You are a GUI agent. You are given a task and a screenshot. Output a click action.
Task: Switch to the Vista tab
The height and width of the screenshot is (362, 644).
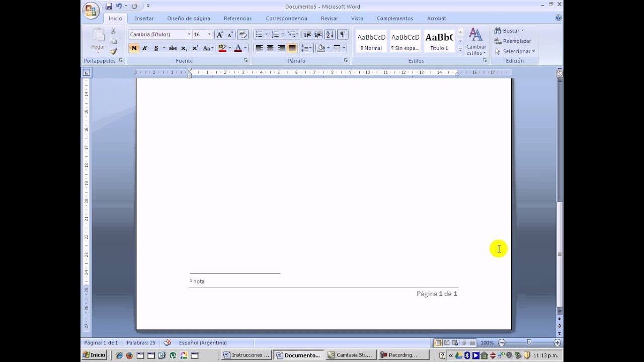(357, 19)
